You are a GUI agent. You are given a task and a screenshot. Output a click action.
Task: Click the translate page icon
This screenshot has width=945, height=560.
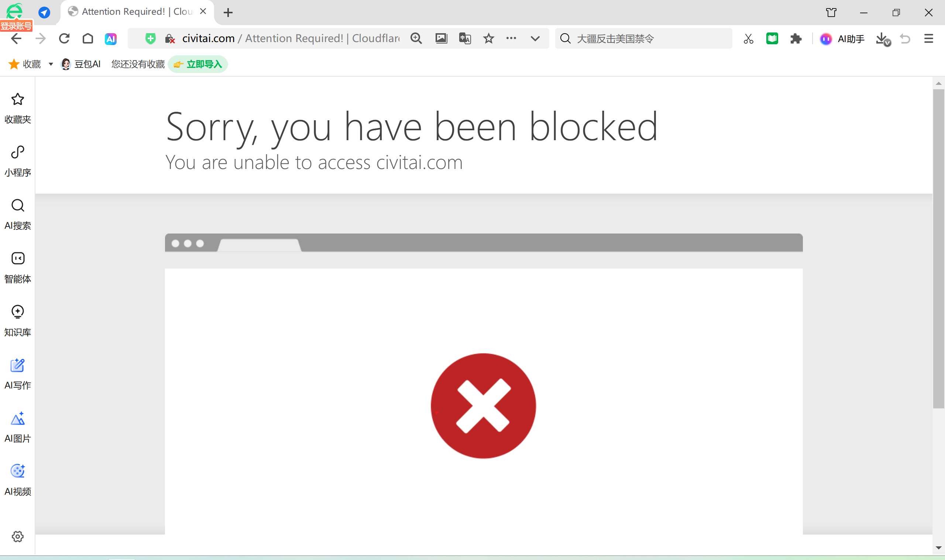pyautogui.click(x=465, y=38)
